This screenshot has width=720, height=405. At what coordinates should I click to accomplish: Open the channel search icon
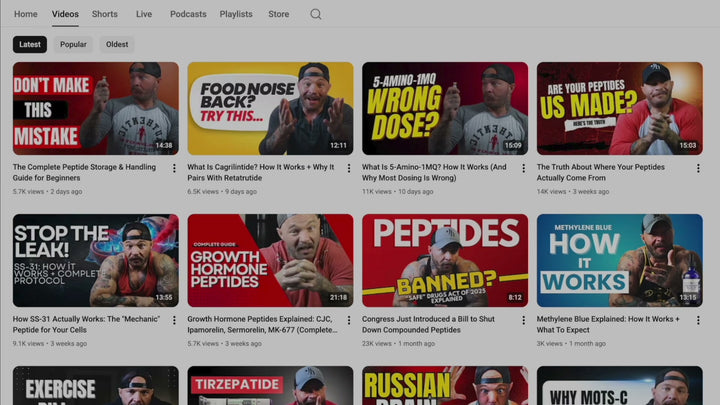(315, 14)
